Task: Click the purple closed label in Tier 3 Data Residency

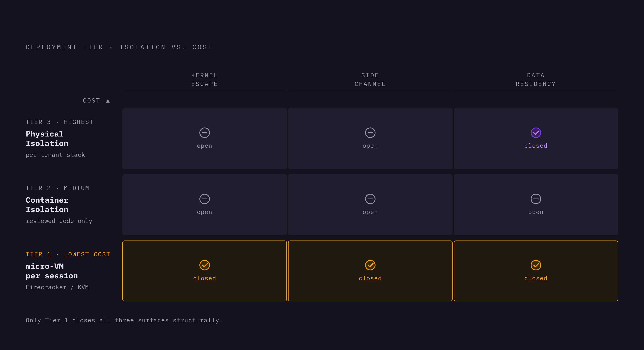Action: [536, 146]
